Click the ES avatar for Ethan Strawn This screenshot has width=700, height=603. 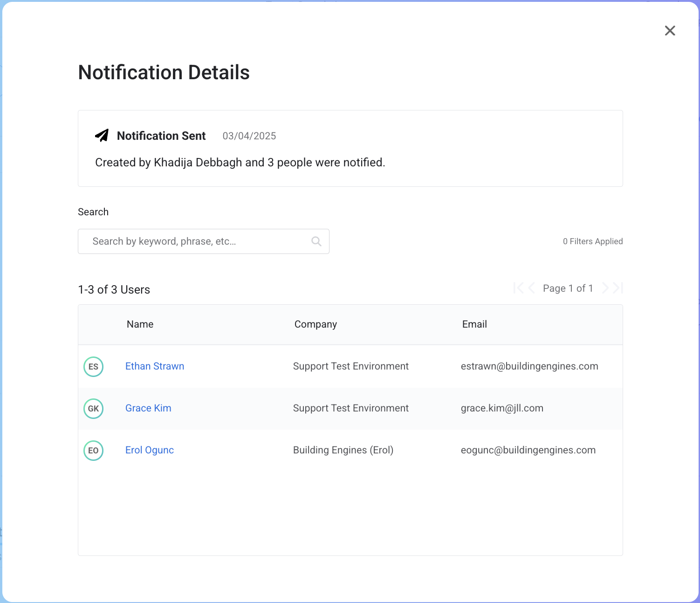(x=93, y=367)
